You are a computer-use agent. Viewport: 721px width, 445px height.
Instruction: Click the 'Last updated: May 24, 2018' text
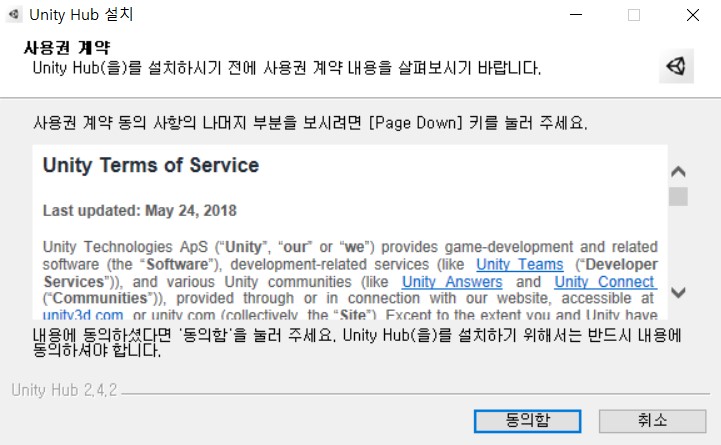tap(140, 211)
